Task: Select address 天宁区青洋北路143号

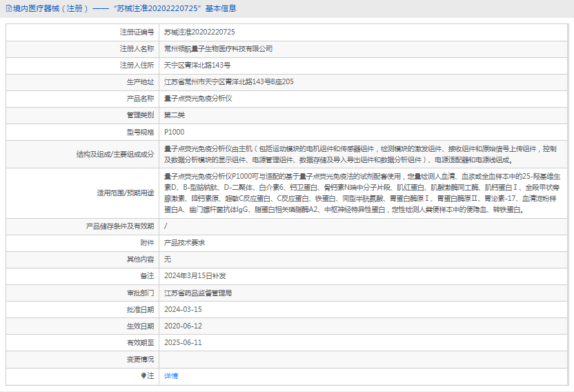Action: 197,65
